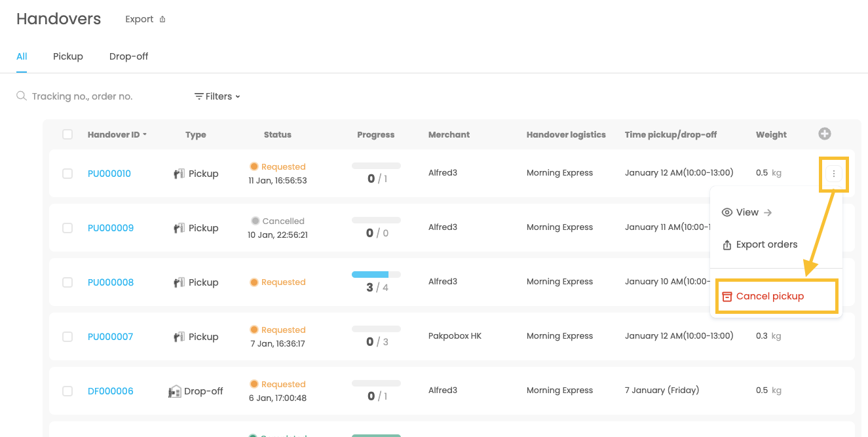Click the Export orders share icon
The width and height of the screenshot is (868, 437).
point(726,245)
